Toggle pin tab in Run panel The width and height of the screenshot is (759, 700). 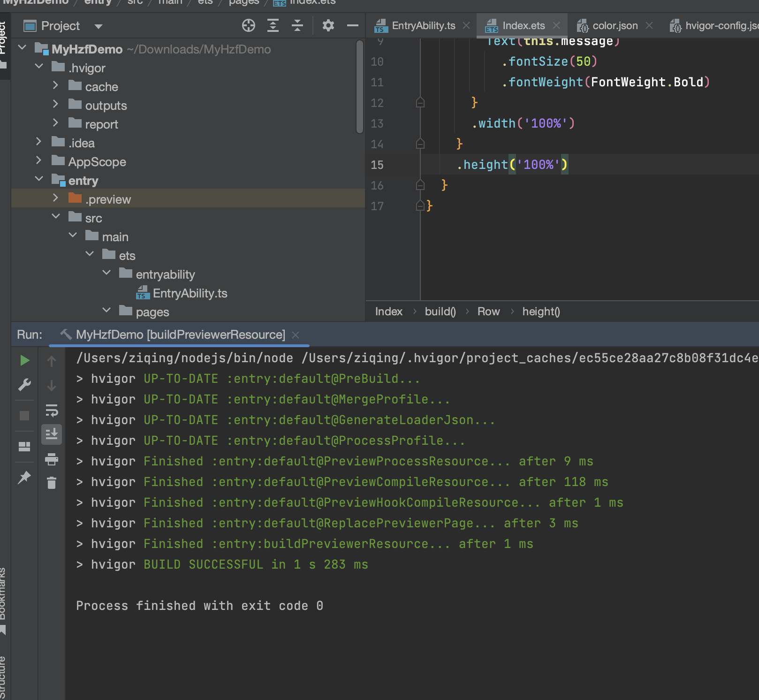click(24, 478)
